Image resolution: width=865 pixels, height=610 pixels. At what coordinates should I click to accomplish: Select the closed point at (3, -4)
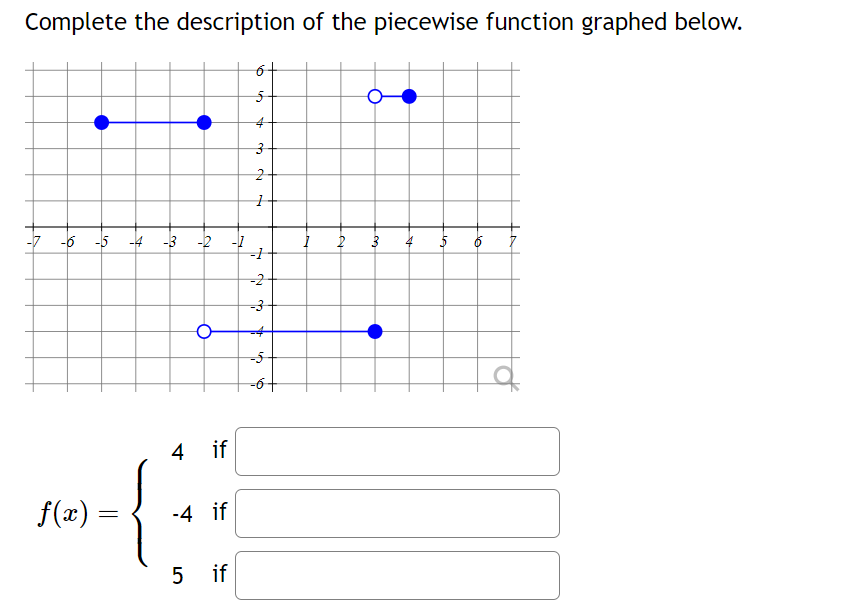[x=376, y=331]
